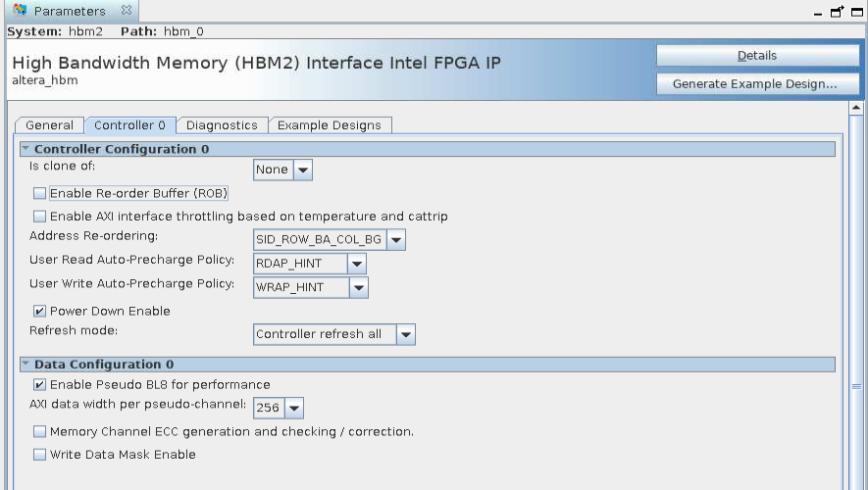Image resolution: width=868 pixels, height=490 pixels.
Task: Click the scroll up arrow on the scrollbar
Action: [856, 107]
